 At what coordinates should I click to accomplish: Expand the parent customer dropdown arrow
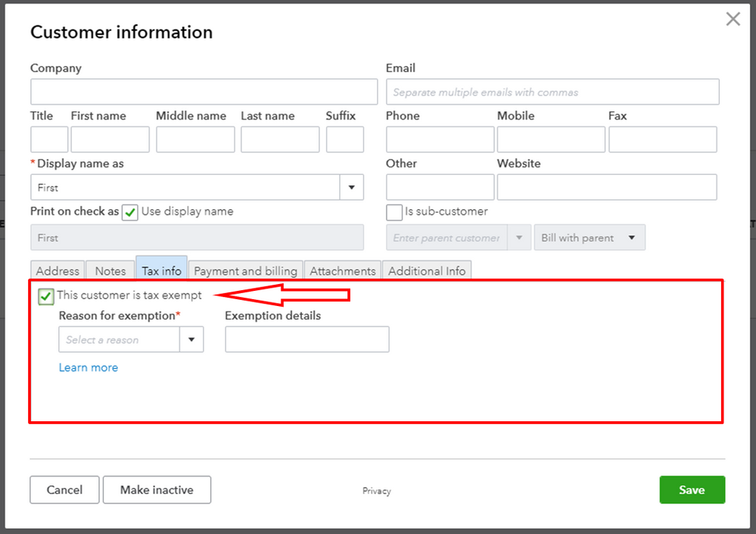click(519, 238)
